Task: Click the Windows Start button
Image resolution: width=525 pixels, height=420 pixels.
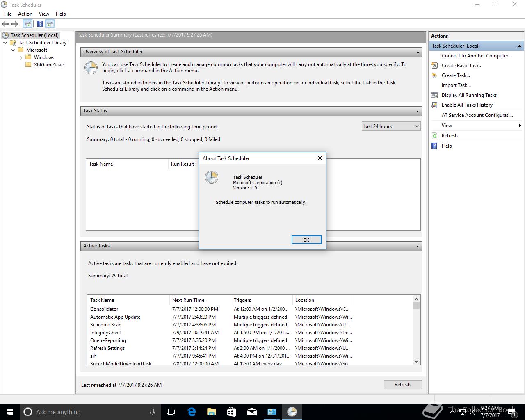Action: tap(10, 412)
